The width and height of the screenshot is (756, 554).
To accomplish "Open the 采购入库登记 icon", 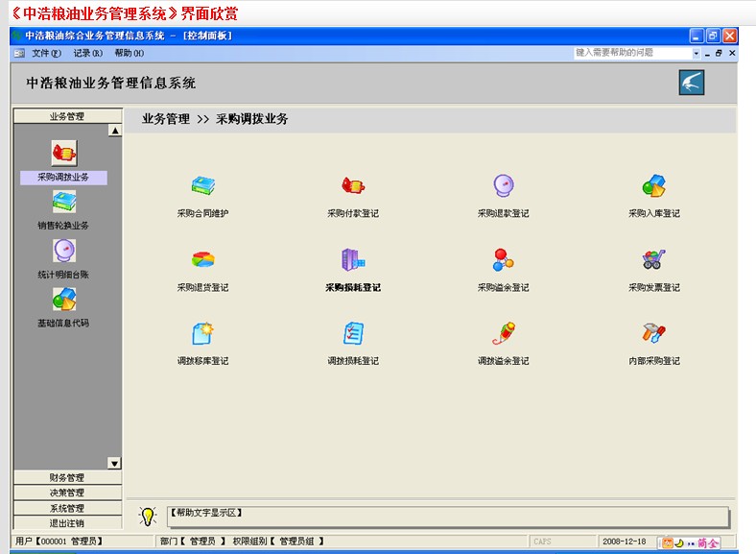I will pyautogui.click(x=654, y=186).
